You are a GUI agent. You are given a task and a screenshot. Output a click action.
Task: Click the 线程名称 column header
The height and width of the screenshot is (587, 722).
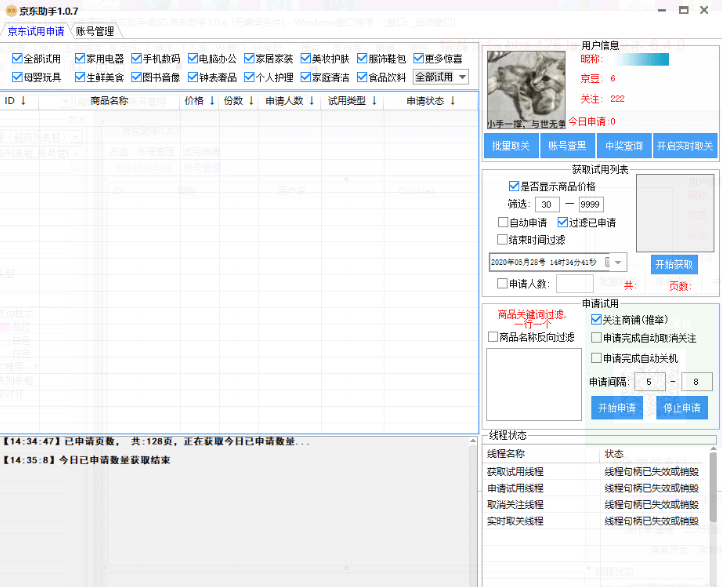point(542,453)
